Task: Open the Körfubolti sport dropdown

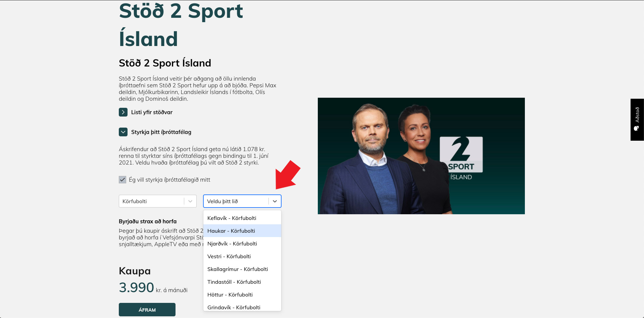Action: 158,201
